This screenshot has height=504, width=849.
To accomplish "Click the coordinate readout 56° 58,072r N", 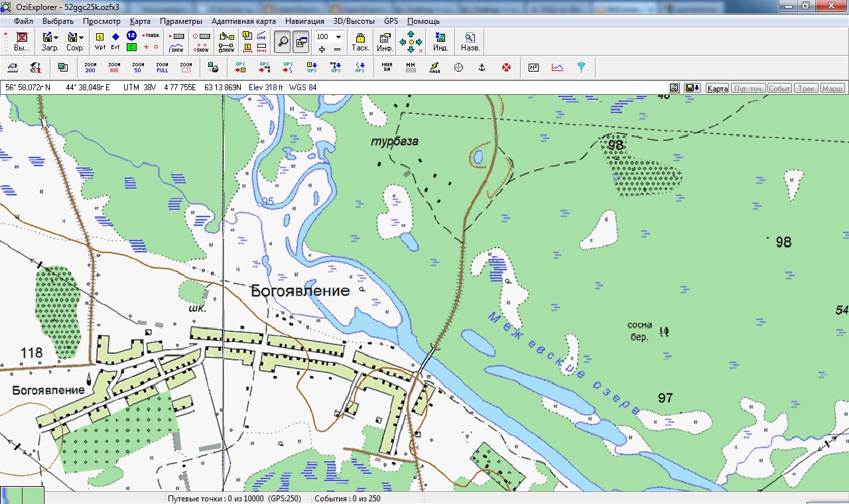I will (28, 88).
